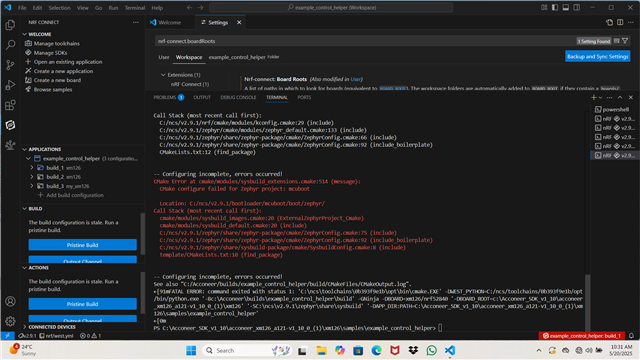This screenshot has width=640, height=360.
Task: Switch to Ports panel tab
Action: click(304, 97)
